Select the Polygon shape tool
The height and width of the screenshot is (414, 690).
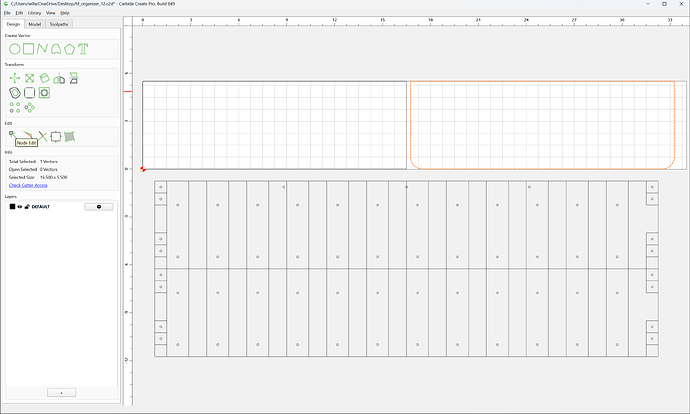pyautogui.click(x=70, y=49)
